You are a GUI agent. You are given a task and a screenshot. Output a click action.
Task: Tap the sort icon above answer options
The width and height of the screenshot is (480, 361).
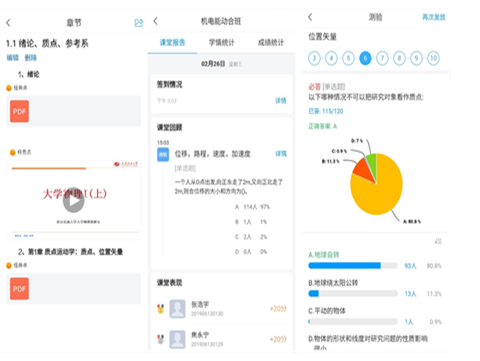coord(438,241)
